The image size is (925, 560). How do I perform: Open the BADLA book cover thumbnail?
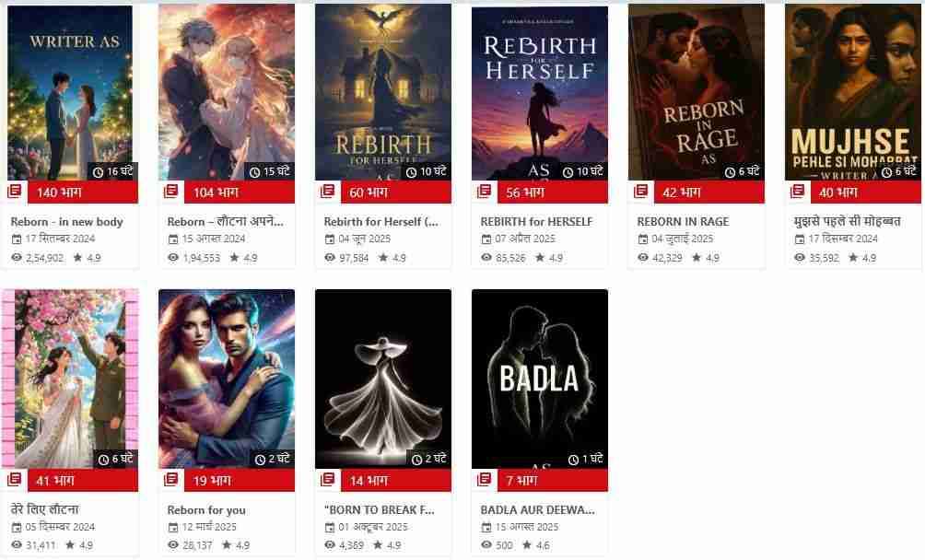[540, 379]
